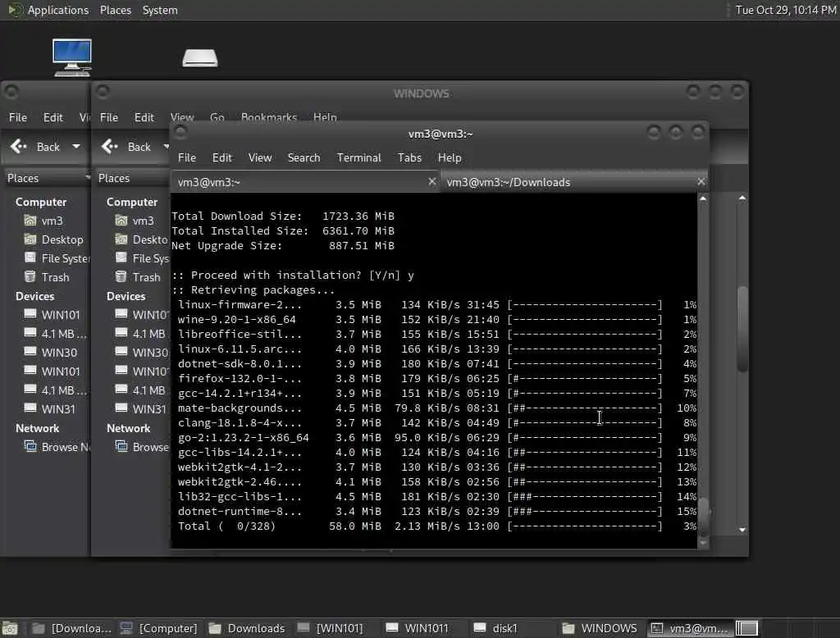Click the Back button in WINDOWS file manager
Viewport: 840px width, 638px height.
[x=126, y=146]
